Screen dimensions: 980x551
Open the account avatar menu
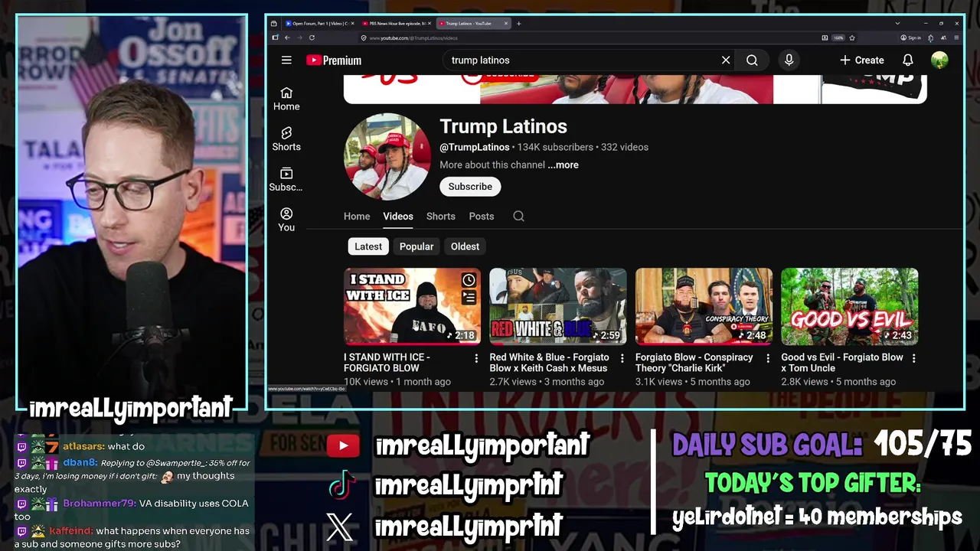coord(939,60)
